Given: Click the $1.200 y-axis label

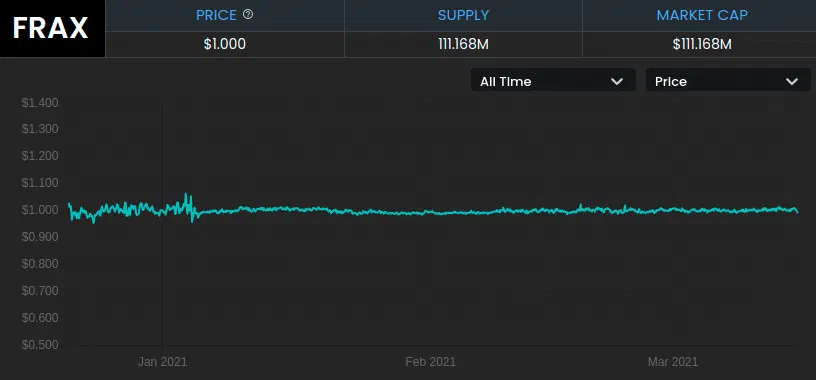Looking at the screenshot, I should coord(40,156).
